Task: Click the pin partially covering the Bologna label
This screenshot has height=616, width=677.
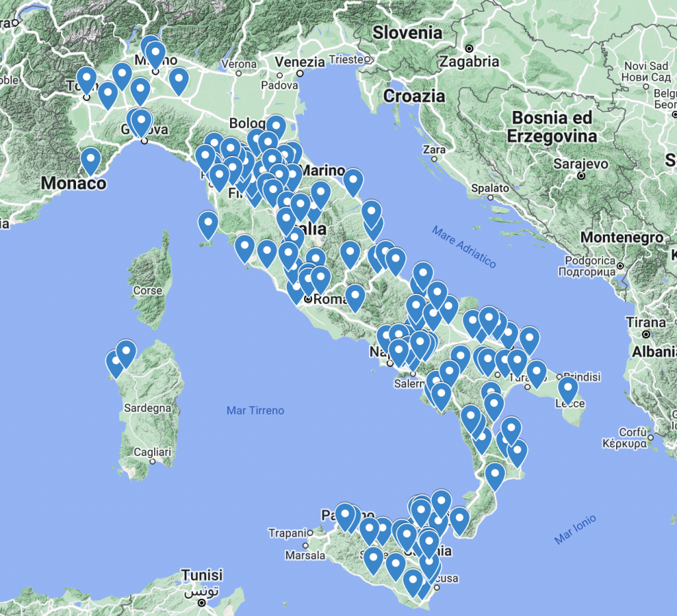Action: click(x=275, y=127)
